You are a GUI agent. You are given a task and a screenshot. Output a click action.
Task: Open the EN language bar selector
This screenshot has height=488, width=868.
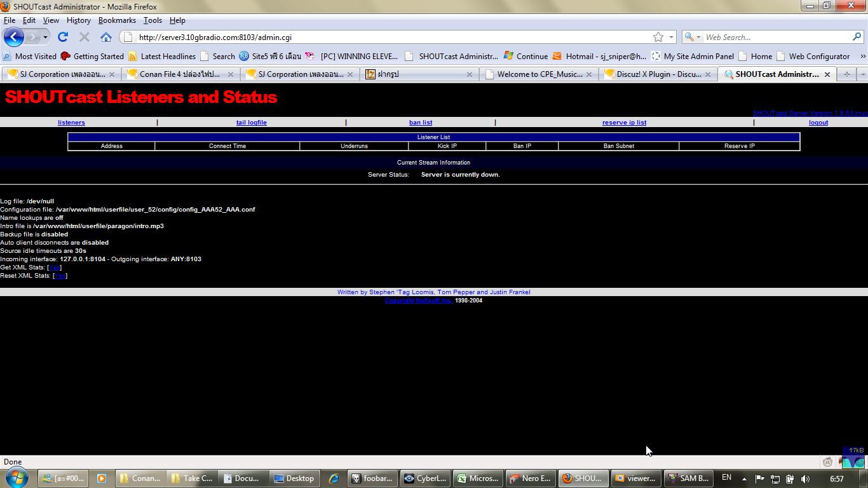[x=726, y=477]
